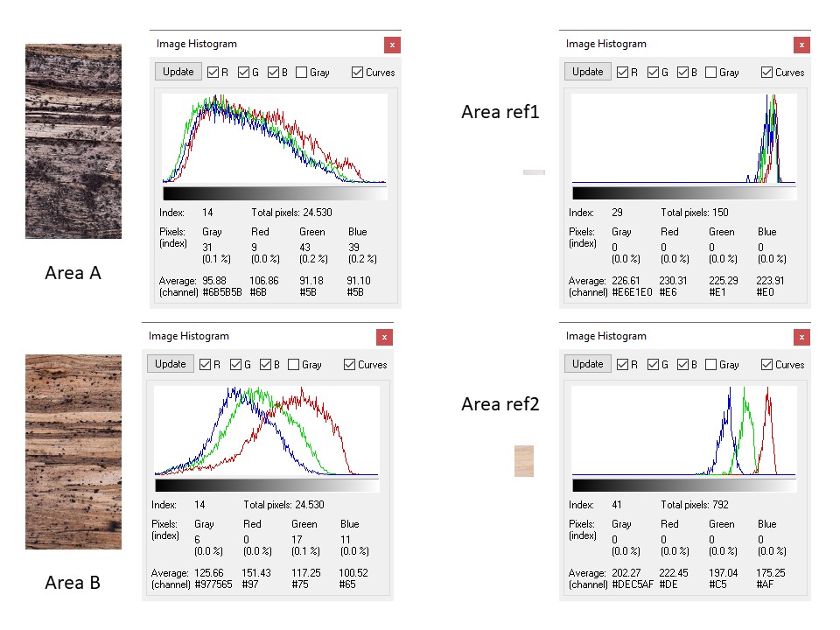
Task: Toggle Curves checkbox in Area ref1 histogram
Action: click(x=767, y=73)
